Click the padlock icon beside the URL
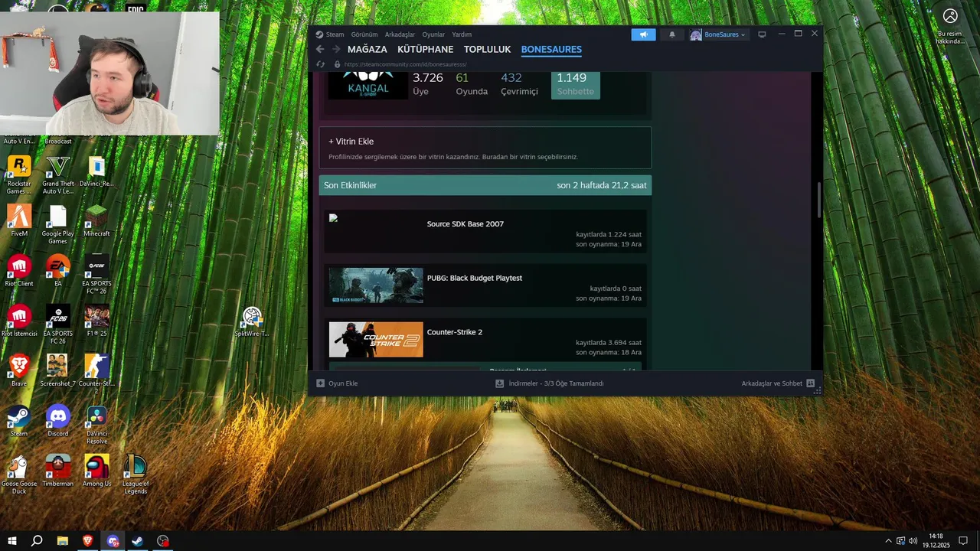This screenshot has height=551, width=980. click(337, 64)
